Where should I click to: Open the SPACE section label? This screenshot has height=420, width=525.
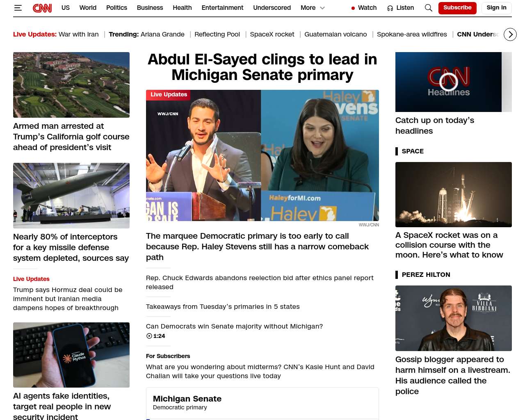coord(413,151)
